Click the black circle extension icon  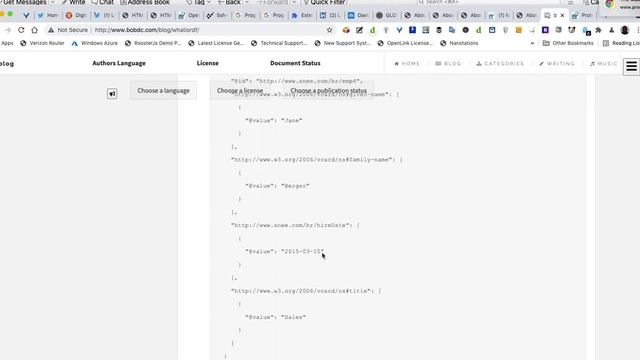465,30
